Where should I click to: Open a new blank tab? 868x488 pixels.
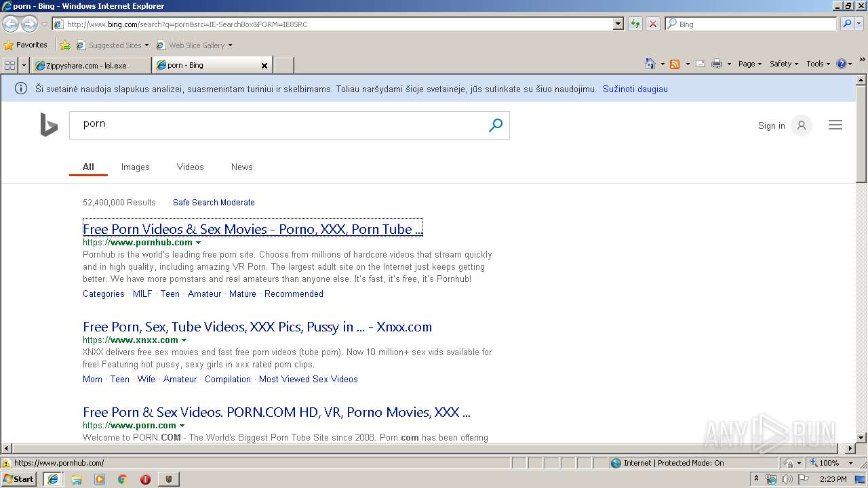(283, 66)
